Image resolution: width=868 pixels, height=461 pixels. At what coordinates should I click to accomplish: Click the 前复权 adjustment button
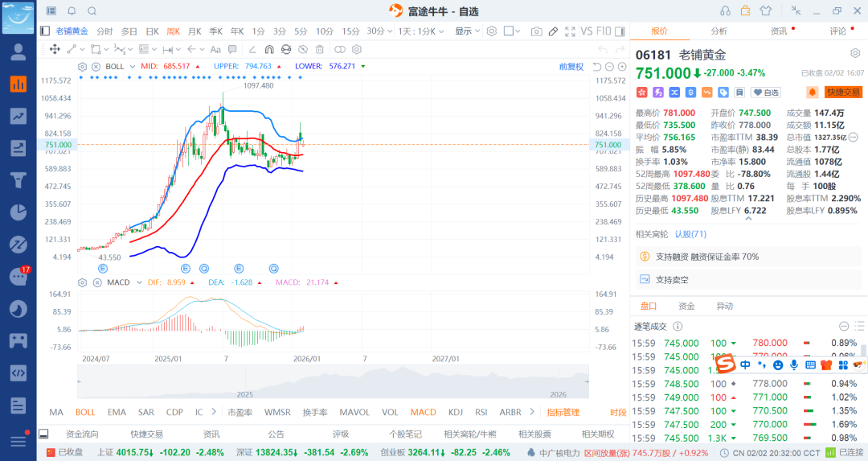tap(571, 67)
